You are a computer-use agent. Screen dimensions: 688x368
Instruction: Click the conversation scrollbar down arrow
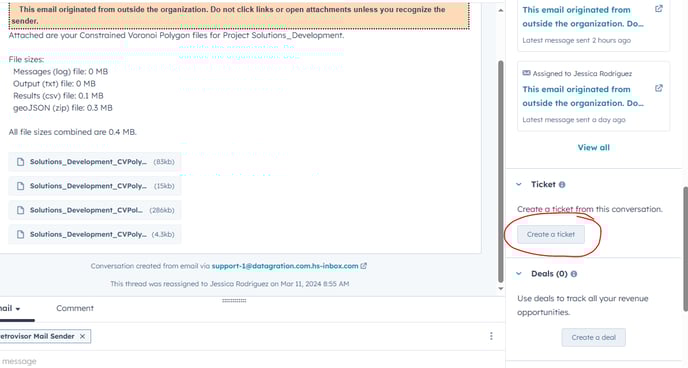coord(501,289)
